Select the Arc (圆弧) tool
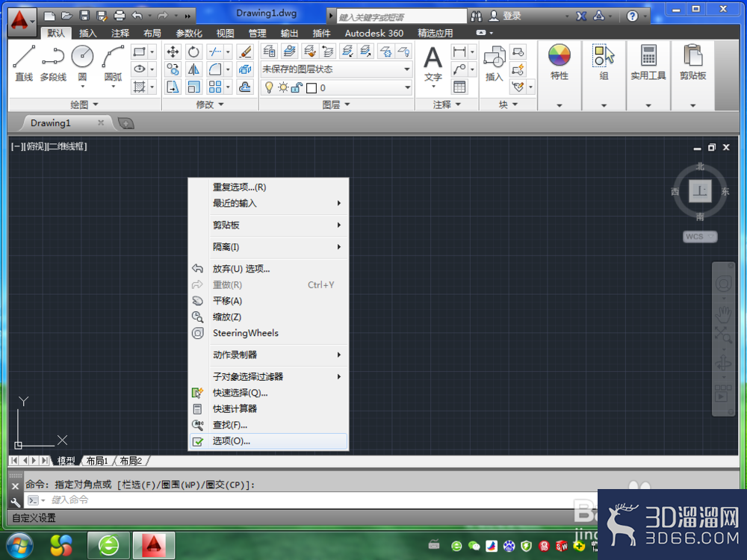 [x=113, y=63]
